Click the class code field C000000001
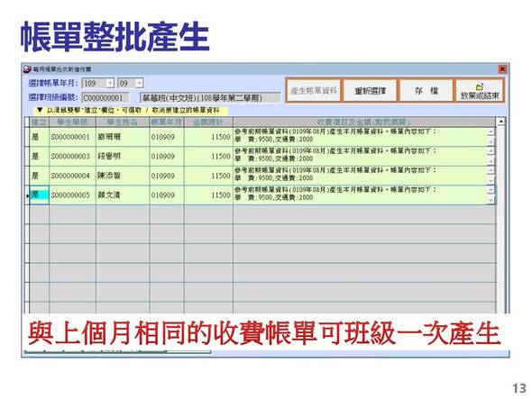532x399 pixels. [x=105, y=98]
